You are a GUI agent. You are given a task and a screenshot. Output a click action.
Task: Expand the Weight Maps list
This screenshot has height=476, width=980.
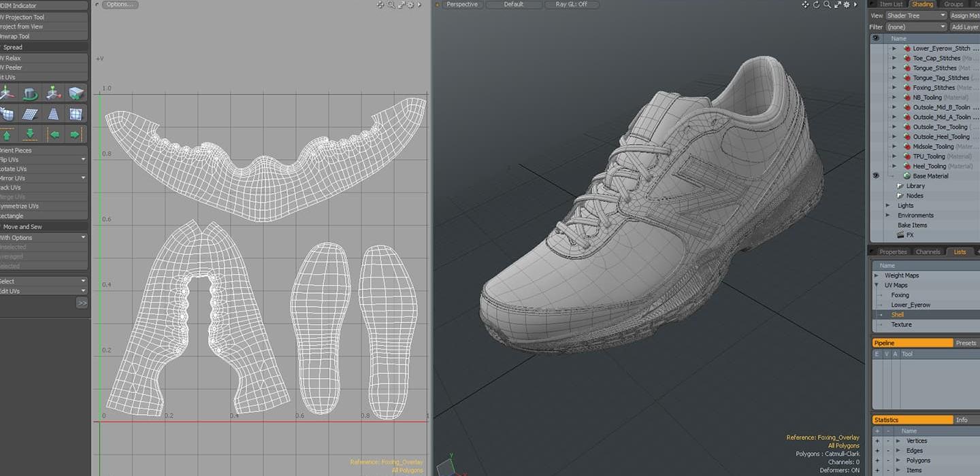point(877,275)
